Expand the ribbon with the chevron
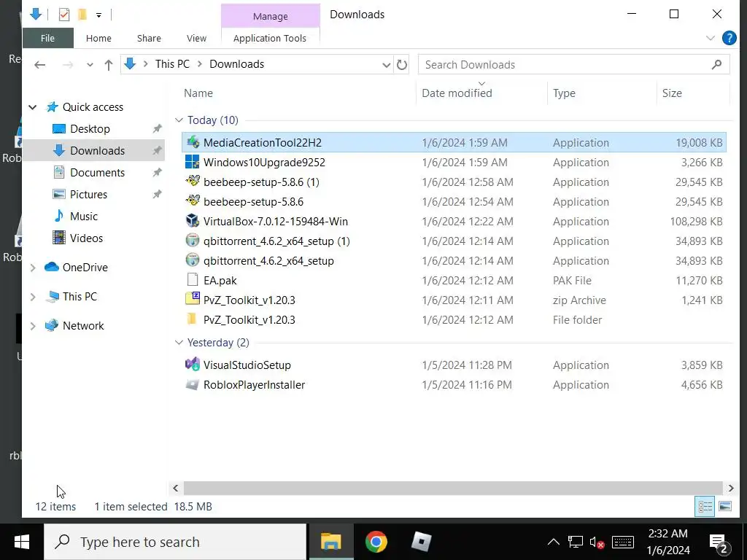This screenshot has height=560, width=747. (x=711, y=38)
